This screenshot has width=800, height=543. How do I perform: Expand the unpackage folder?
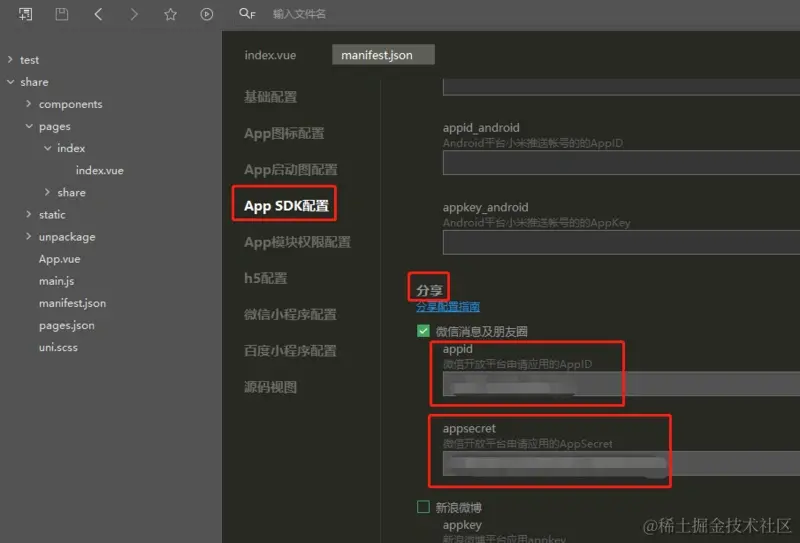(29, 236)
